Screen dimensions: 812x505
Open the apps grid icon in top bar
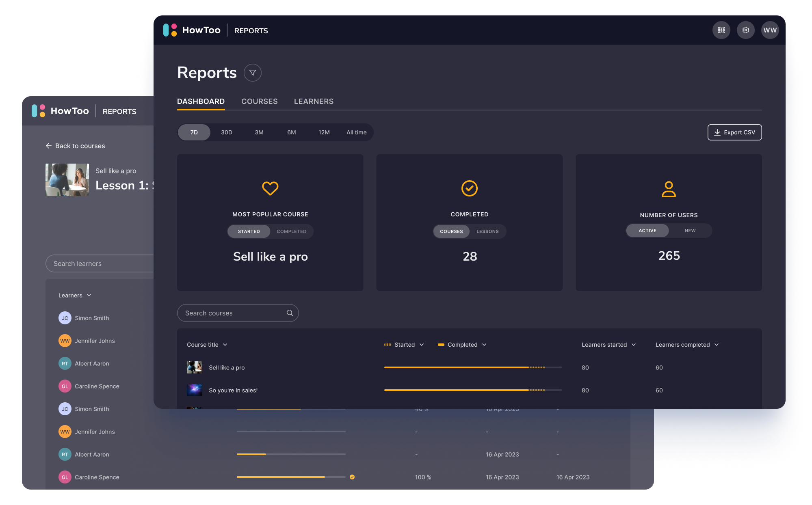(x=721, y=30)
